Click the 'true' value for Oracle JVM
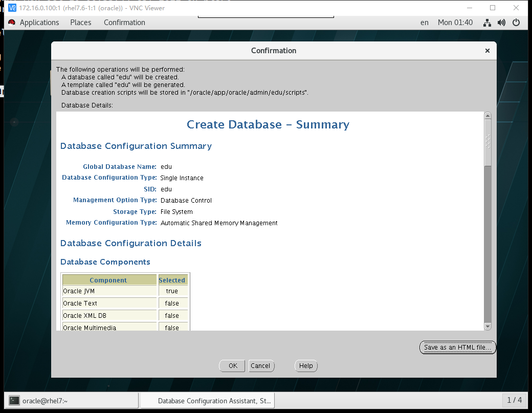This screenshot has width=532, height=413. pyautogui.click(x=172, y=291)
